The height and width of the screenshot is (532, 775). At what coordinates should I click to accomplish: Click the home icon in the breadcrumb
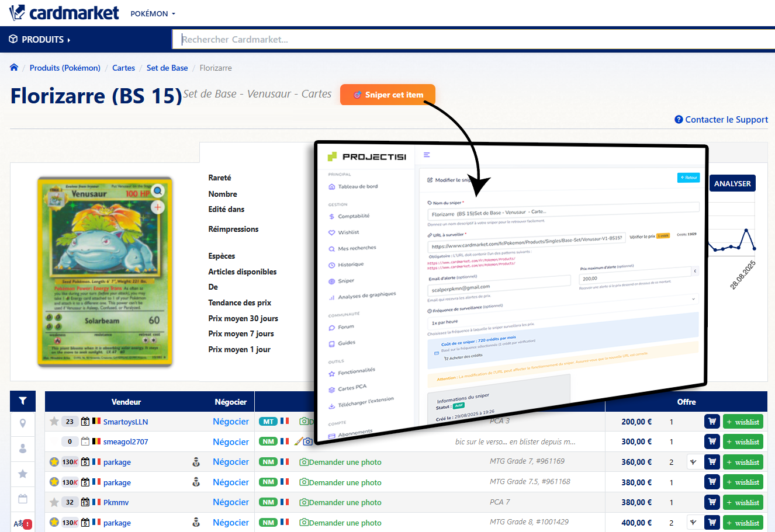[x=14, y=68]
